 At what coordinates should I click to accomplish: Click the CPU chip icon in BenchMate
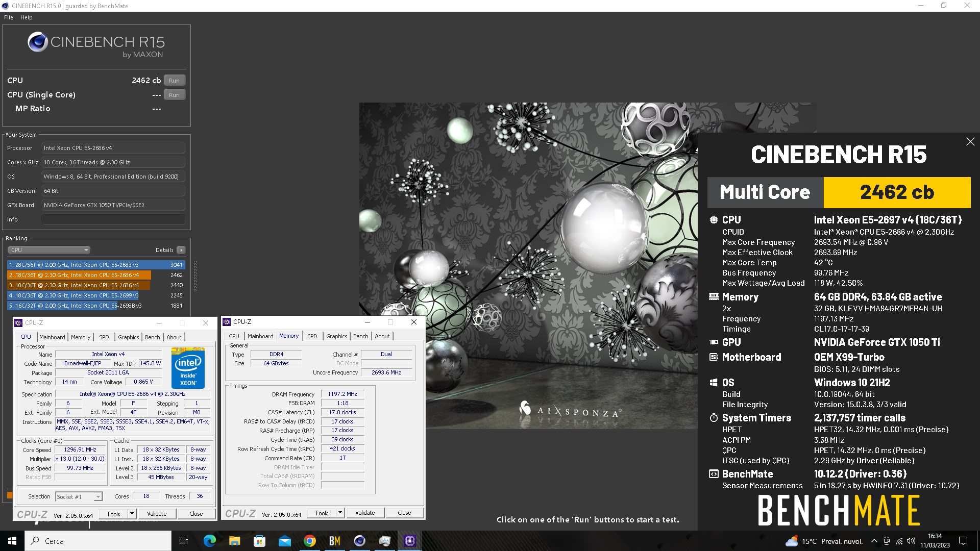(x=714, y=220)
